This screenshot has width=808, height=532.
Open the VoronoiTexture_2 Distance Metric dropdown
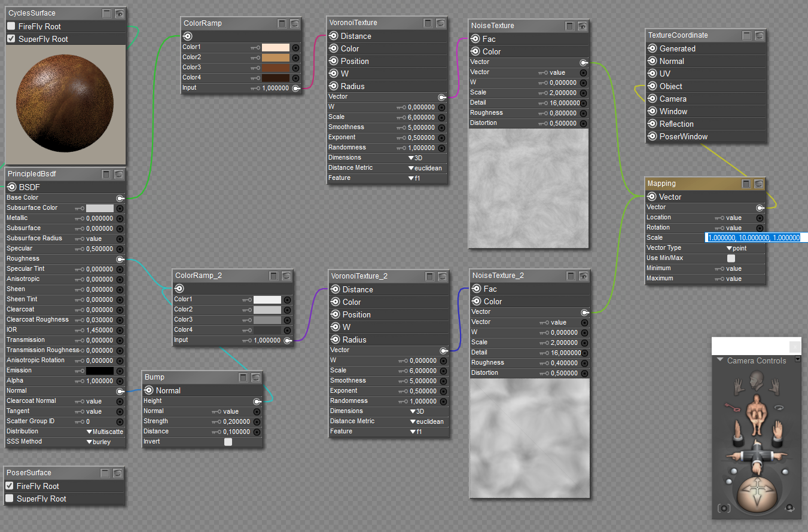pyautogui.click(x=426, y=421)
